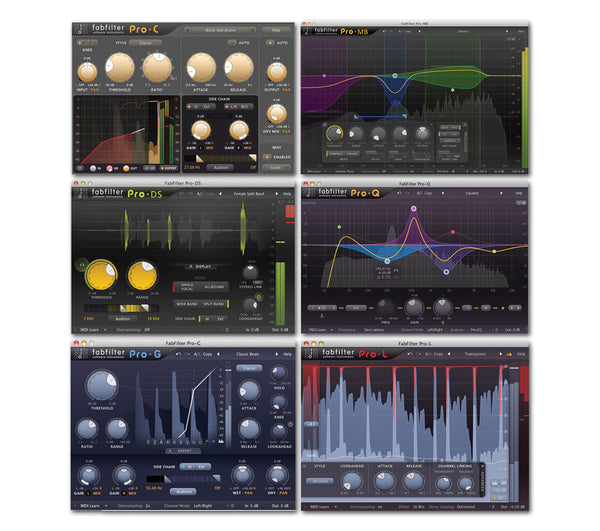This screenshot has width=600, height=531.
Task: Click the Pro-C Attack knob
Action: coord(202,67)
